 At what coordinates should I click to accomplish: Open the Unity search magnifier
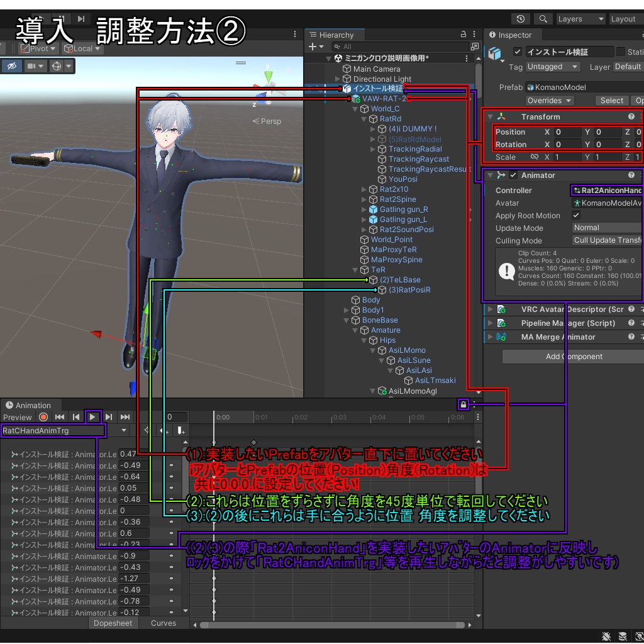click(543, 19)
